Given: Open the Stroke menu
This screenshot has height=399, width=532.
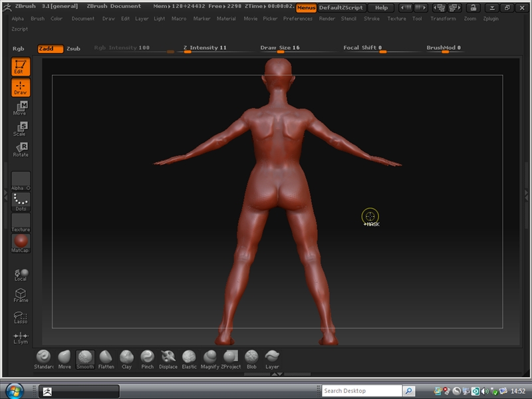Looking at the screenshot, I should [372, 19].
